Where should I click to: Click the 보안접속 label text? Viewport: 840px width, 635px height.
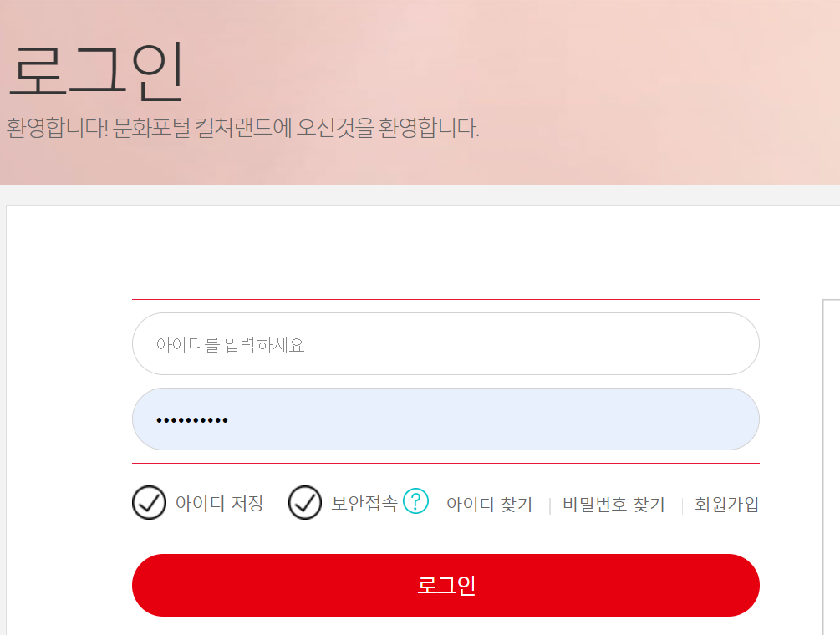364,503
